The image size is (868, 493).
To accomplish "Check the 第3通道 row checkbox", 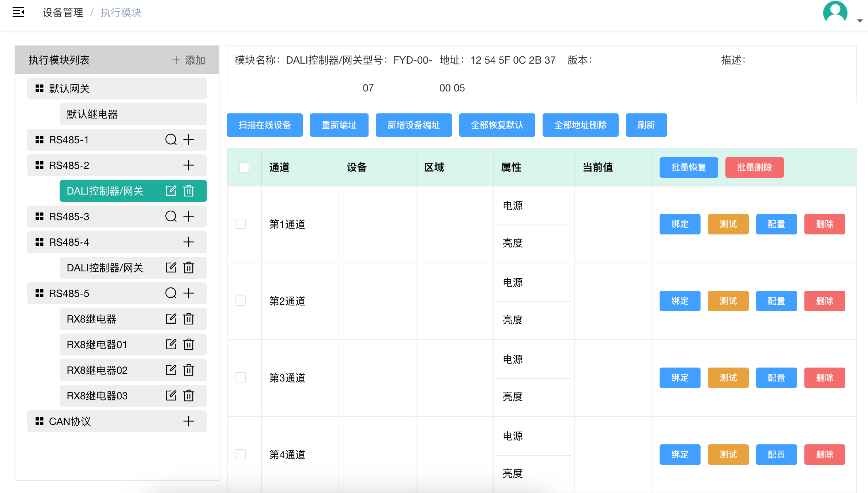I will (x=241, y=377).
